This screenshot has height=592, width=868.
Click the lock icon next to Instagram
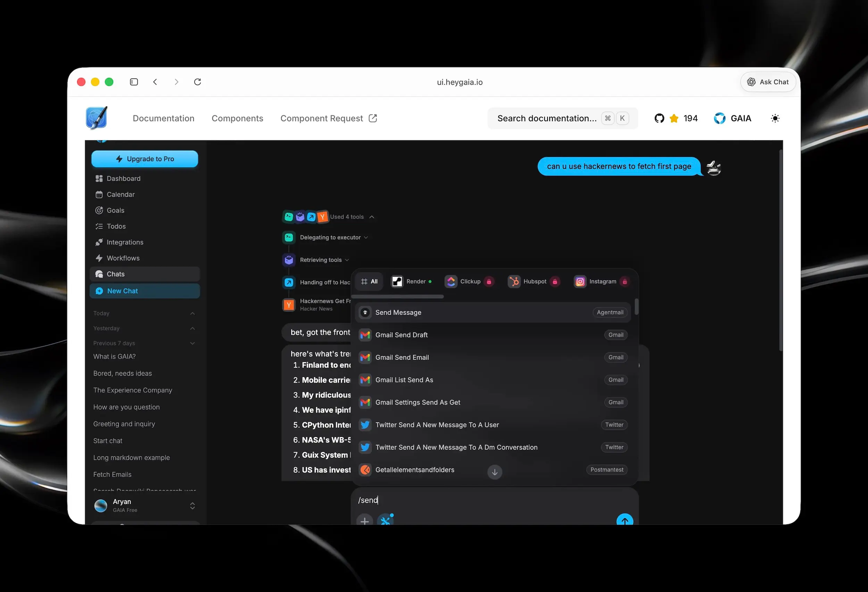[x=625, y=281]
